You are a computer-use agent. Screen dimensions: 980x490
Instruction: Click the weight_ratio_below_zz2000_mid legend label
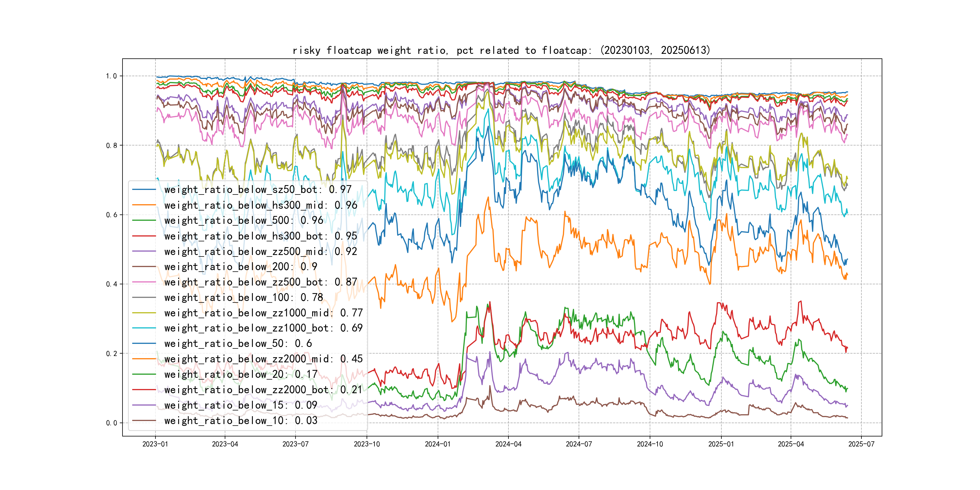[x=263, y=359]
